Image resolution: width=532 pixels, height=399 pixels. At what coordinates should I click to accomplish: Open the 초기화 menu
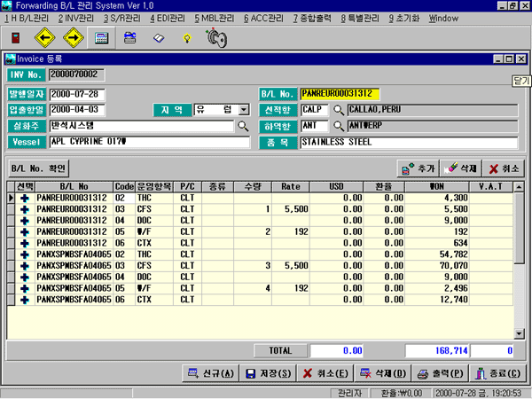click(x=404, y=19)
